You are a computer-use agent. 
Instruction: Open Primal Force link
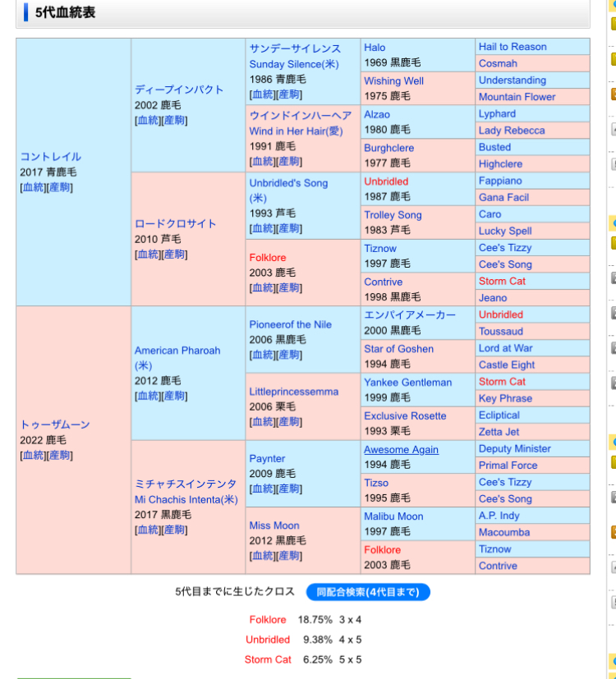[x=508, y=466]
